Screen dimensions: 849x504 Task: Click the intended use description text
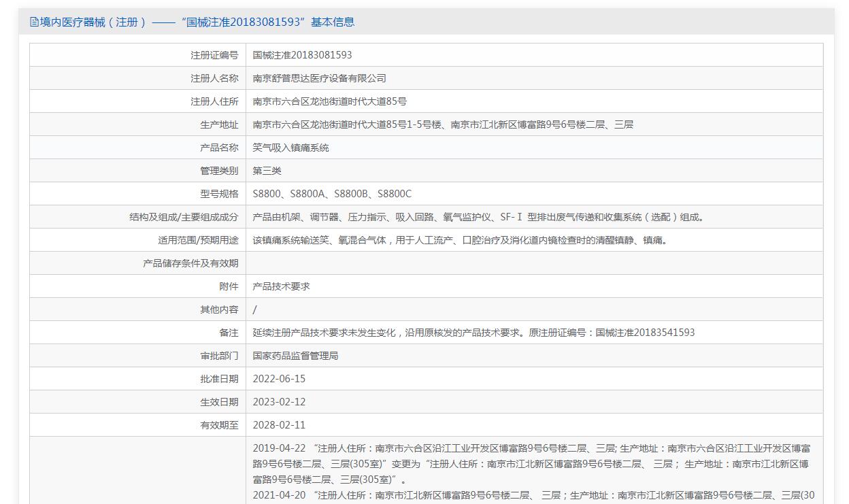click(460, 240)
